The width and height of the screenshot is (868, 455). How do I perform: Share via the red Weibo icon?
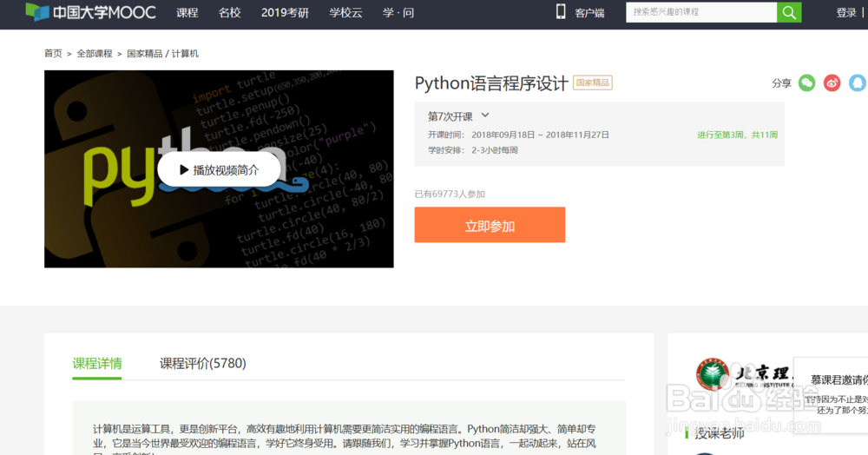tap(832, 83)
